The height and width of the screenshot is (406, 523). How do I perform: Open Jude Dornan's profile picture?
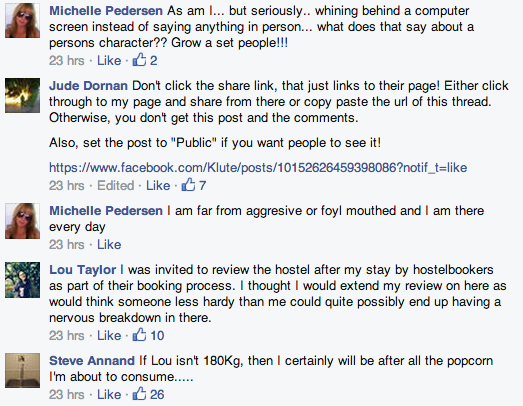pyautogui.click(x=22, y=95)
